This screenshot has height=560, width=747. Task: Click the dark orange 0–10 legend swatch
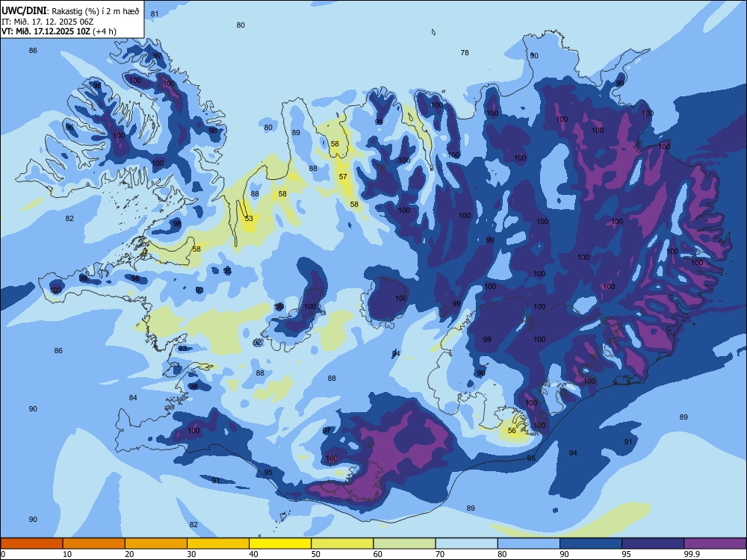[31, 544]
